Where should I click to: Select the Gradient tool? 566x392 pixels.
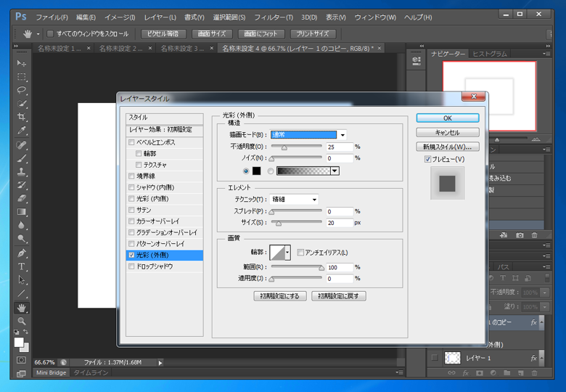point(22,212)
